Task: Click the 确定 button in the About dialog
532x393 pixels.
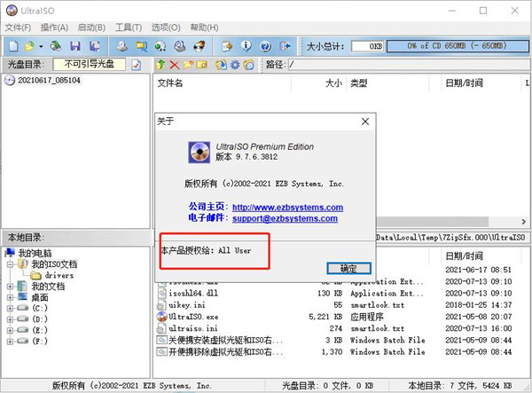Action: click(348, 269)
